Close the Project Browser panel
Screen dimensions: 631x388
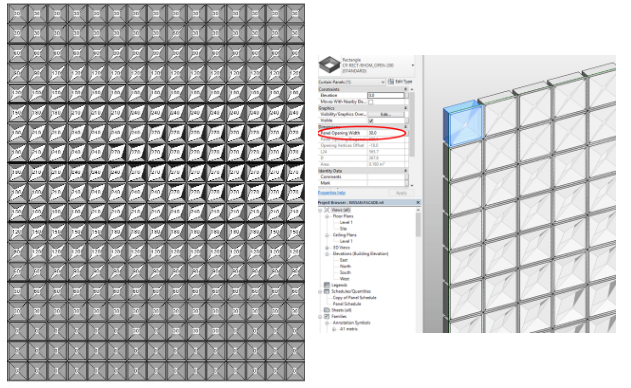pos(418,202)
